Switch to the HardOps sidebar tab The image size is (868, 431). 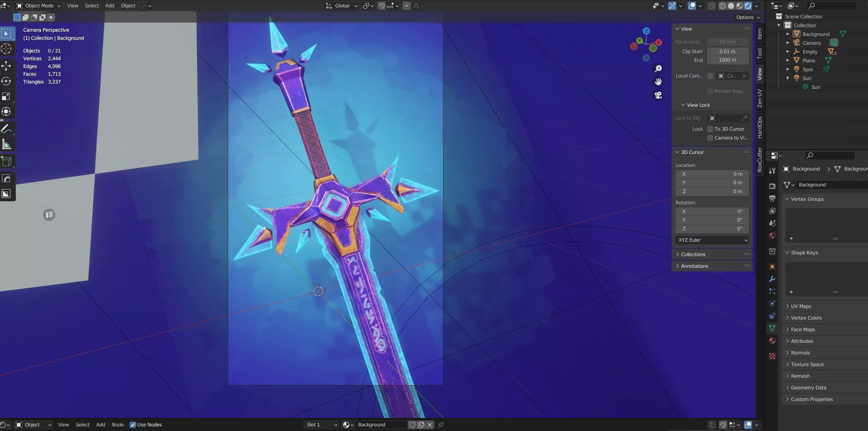pos(759,127)
